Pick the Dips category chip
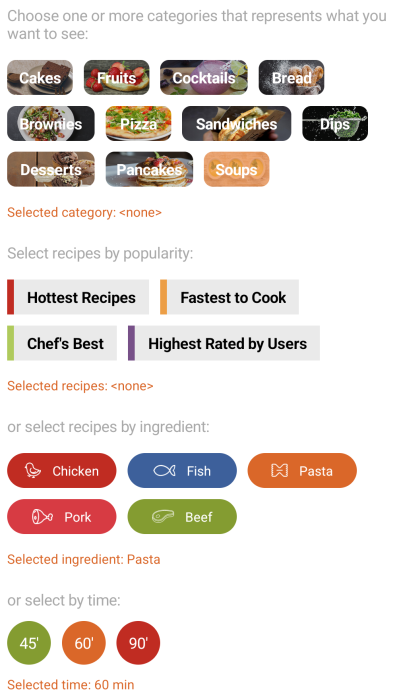Screen dimensions: 399x700 pyautogui.click(x=335, y=124)
